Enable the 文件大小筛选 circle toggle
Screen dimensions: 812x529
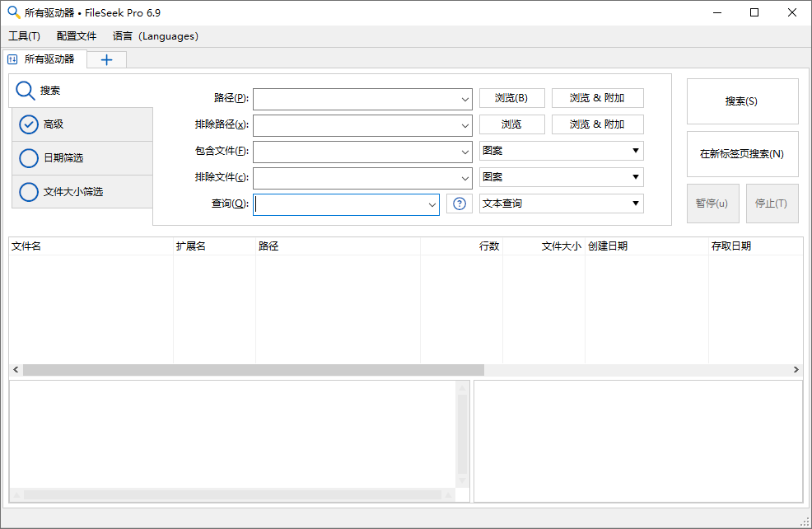29,192
